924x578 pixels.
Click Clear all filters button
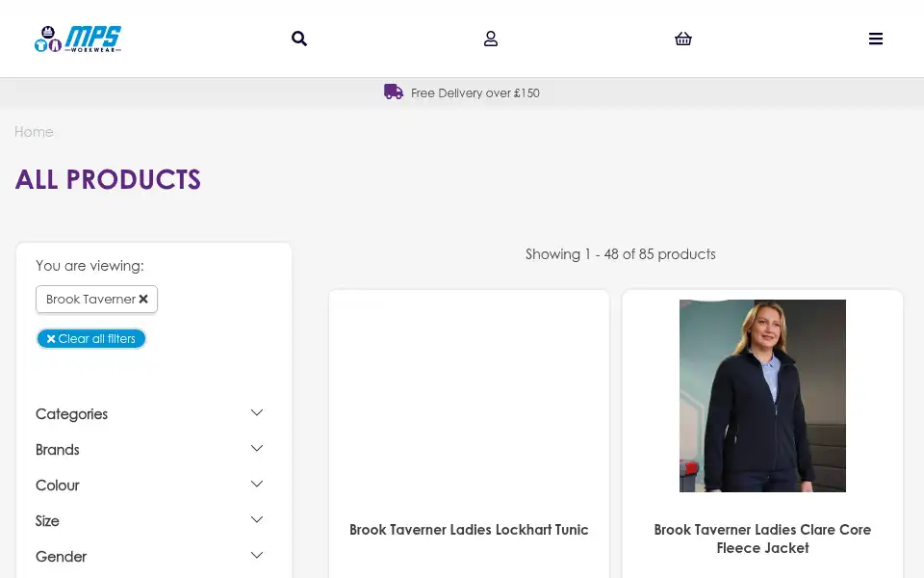(91, 338)
